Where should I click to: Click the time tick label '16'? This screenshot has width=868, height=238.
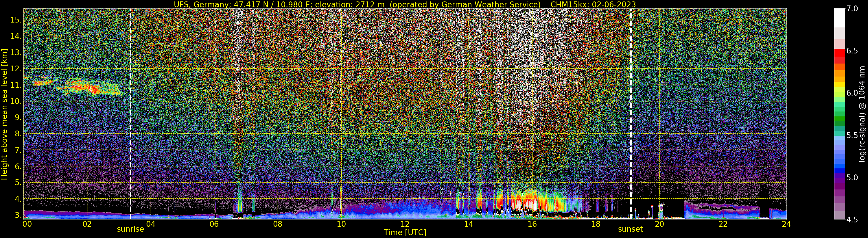click(x=532, y=224)
